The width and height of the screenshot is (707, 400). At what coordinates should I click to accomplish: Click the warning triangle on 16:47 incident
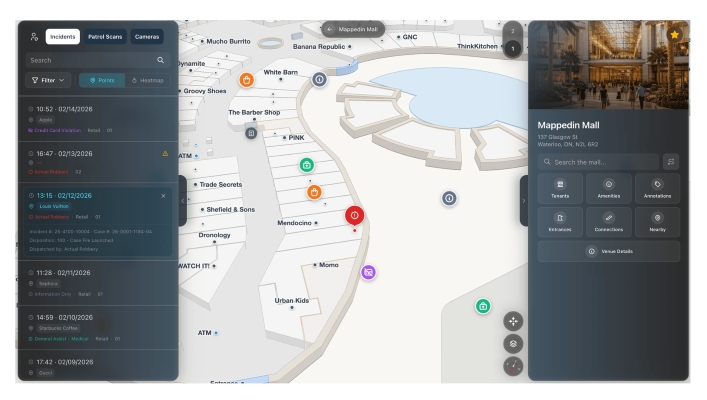click(x=165, y=154)
